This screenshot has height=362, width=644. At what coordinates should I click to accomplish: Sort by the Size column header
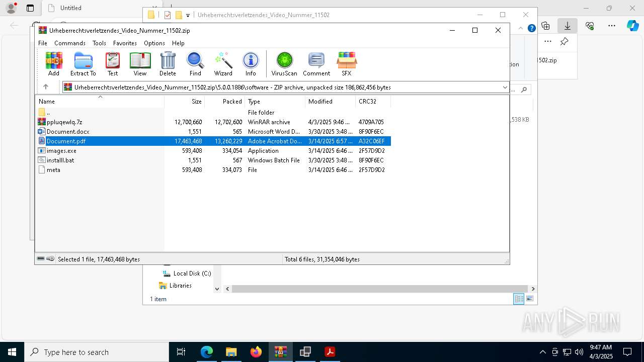(x=185, y=102)
